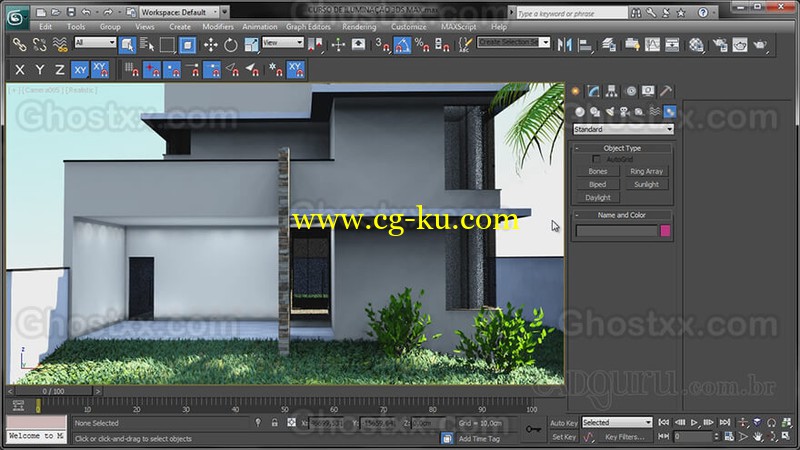800x450 pixels.
Task: Open the Edit menu
Action: click(x=45, y=27)
